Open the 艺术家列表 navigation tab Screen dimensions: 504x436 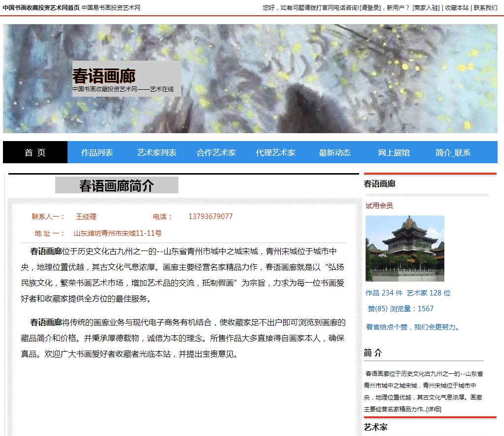[x=157, y=152]
